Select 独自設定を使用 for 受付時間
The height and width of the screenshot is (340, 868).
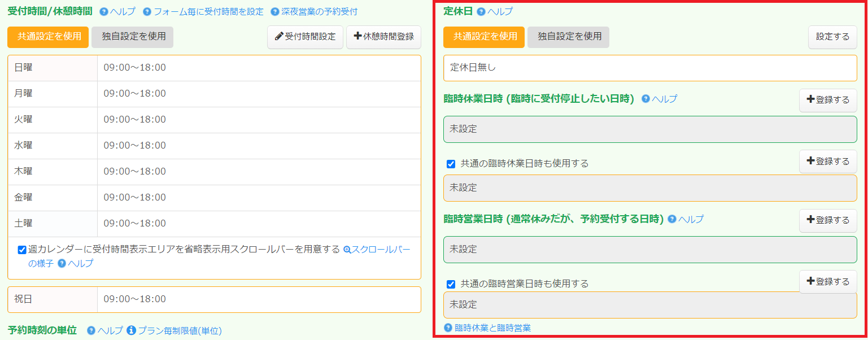click(x=133, y=37)
